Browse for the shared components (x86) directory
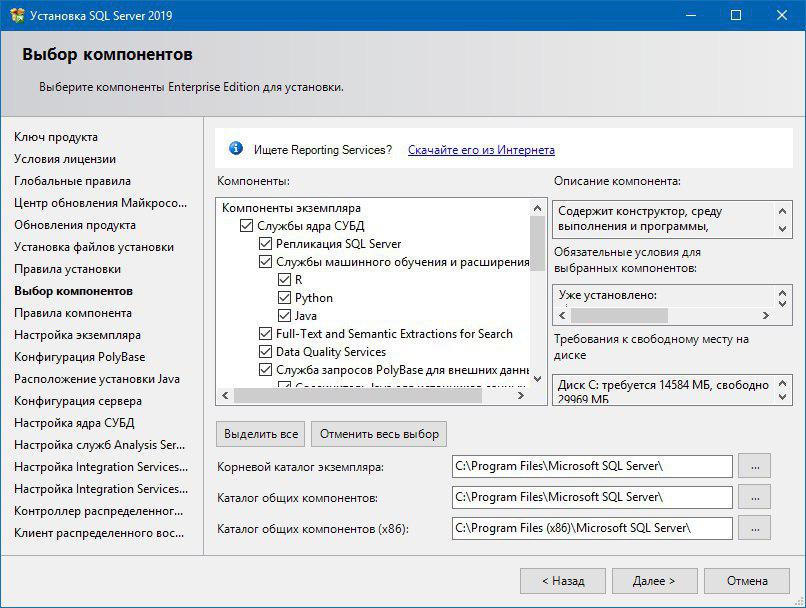This screenshot has height=608, width=806. 755,528
